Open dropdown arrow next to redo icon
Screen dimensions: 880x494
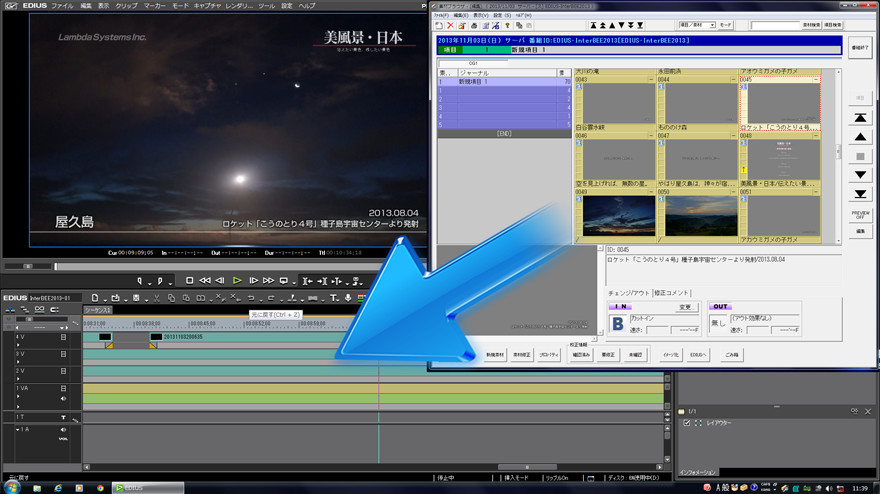(x=281, y=299)
